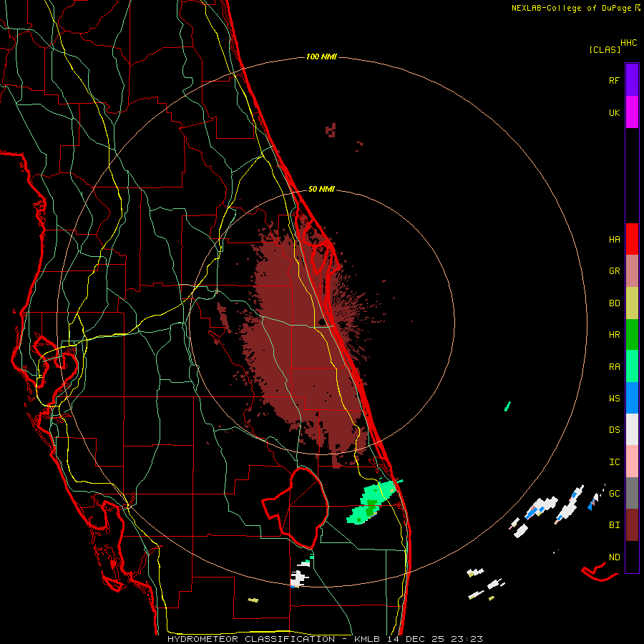Click the ND black legend swatch
The height and width of the screenshot is (644, 644).
coord(632,557)
